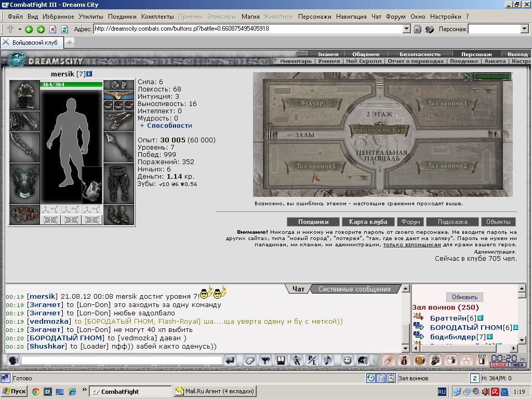Viewport: 532px width, 399px height.
Task: Switch to the Системные сообщения tab
Action: pyautogui.click(x=354, y=289)
